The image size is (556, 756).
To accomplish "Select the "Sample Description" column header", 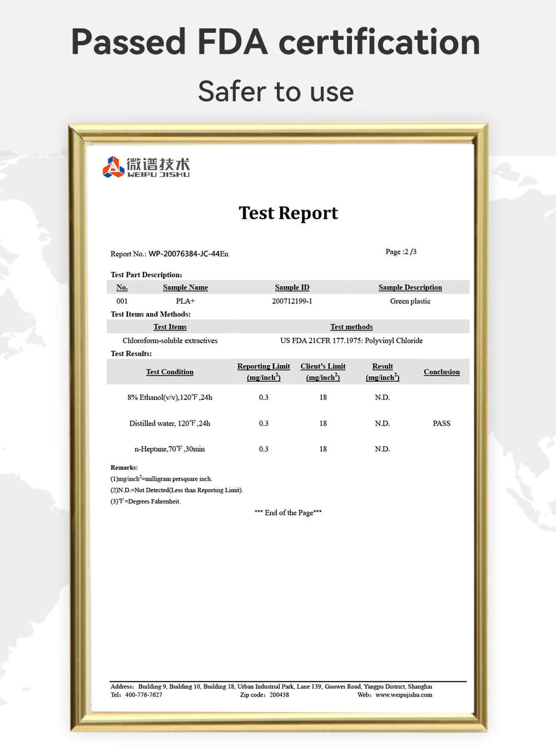I will click(410, 288).
